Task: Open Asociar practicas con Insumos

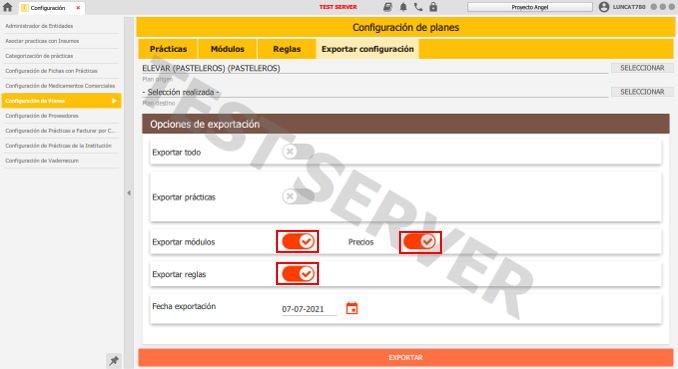Action: click(x=61, y=41)
